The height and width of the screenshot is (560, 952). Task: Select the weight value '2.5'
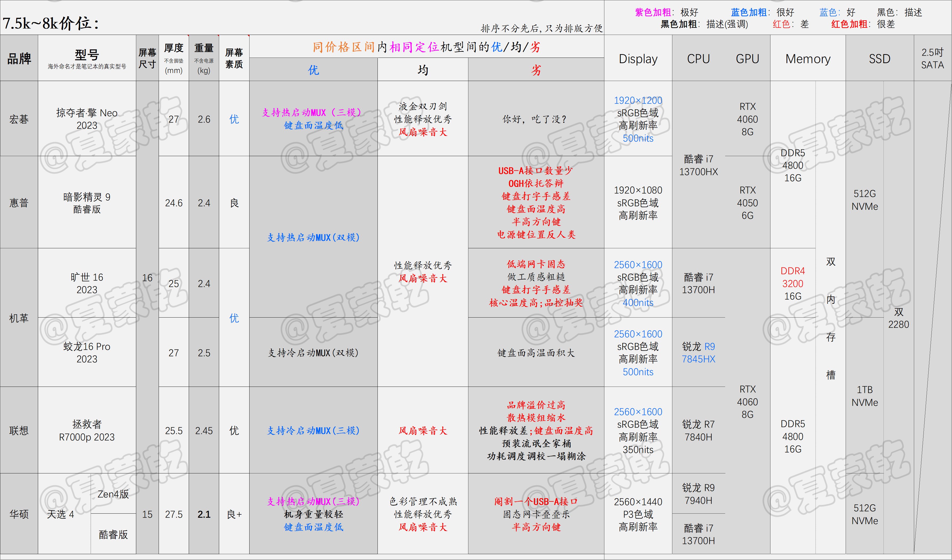(x=204, y=353)
